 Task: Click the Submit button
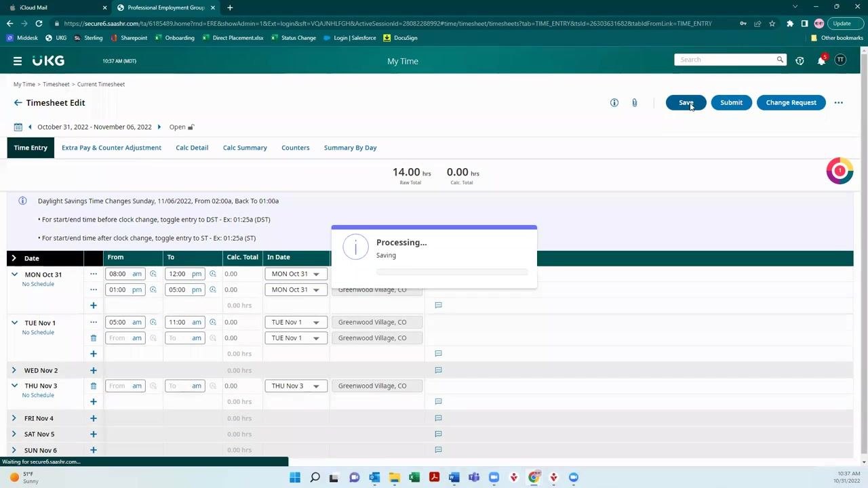point(731,102)
